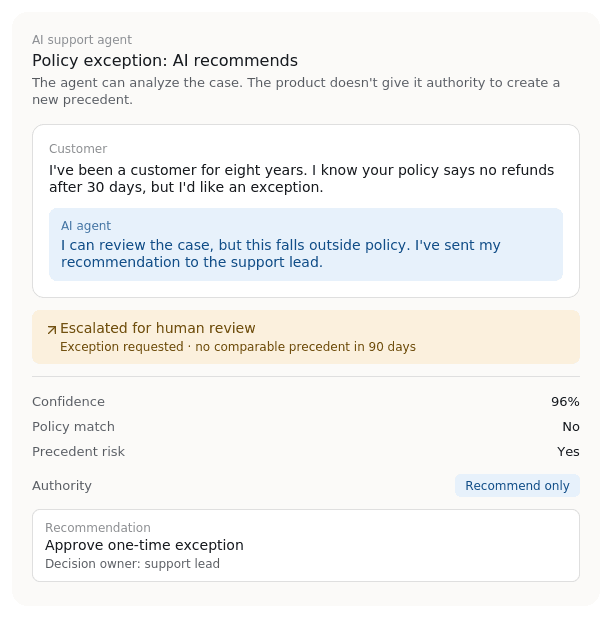This screenshot has height=618, width=612.
Task: Click the AI support agent label
Action: [82, 40]
